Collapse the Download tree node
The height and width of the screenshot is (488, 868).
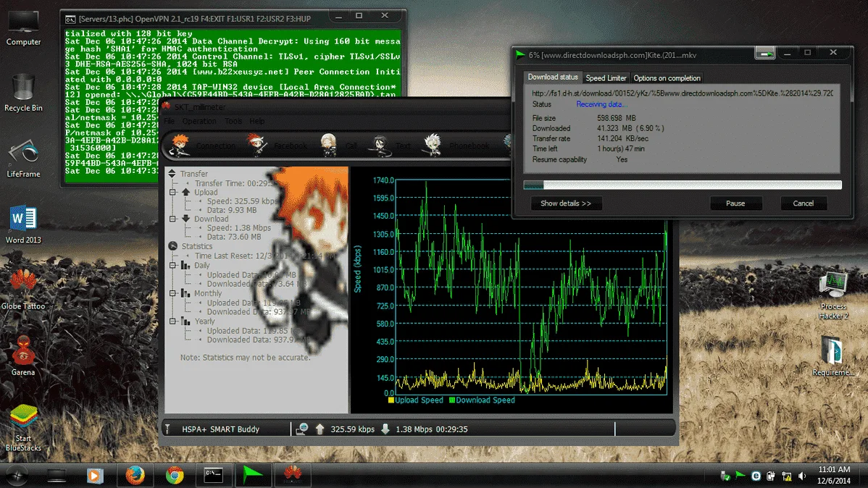tap(172, 219)
